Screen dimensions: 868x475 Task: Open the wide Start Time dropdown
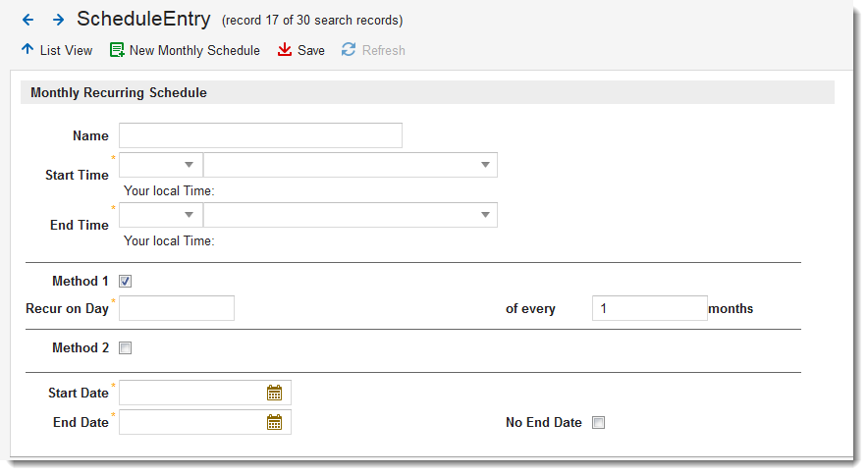[x=485, y=165]
